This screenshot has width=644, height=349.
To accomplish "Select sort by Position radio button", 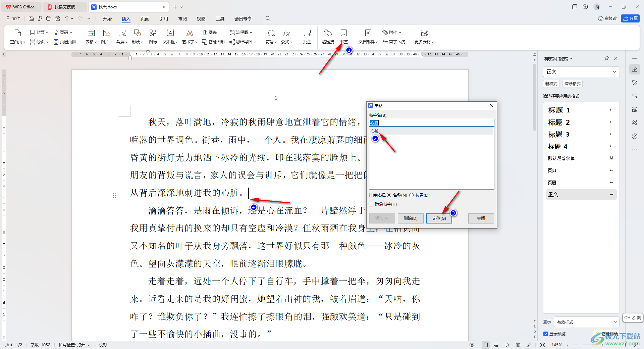I will 412,195.
